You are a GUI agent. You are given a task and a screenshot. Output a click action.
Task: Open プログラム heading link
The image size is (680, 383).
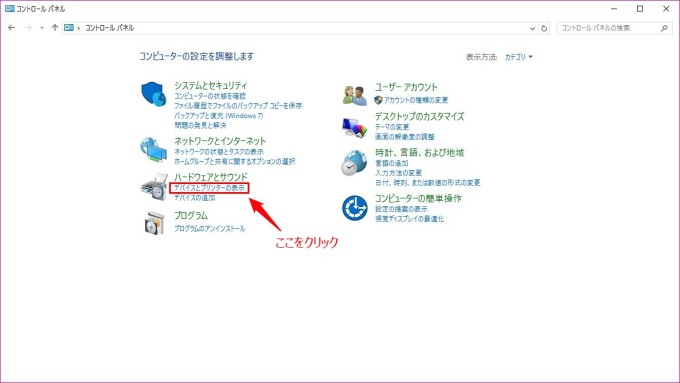[x=191, y=216]
